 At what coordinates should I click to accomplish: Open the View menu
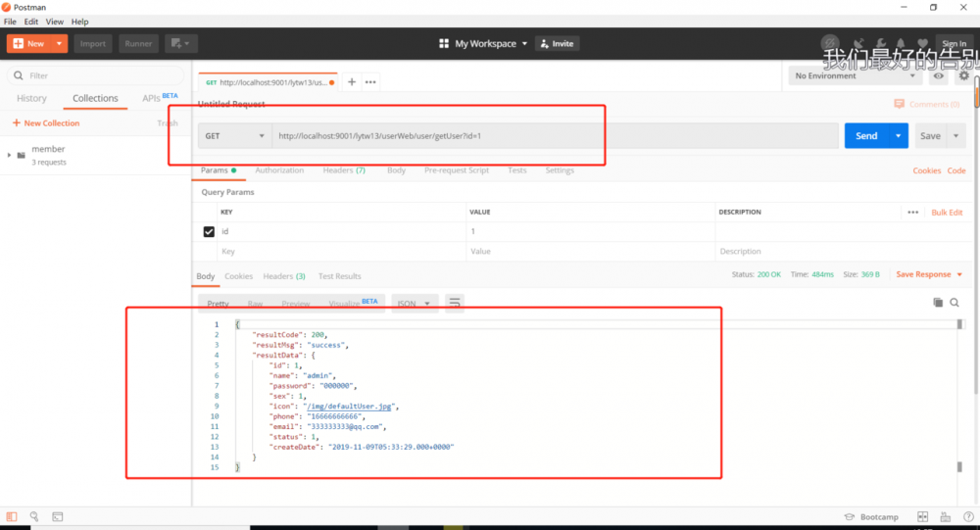(54, 22)
